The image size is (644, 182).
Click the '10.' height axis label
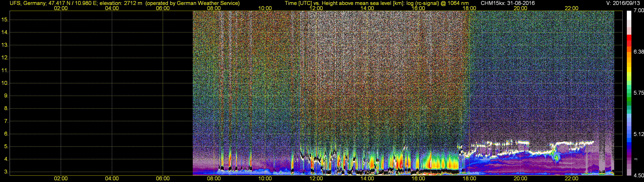5,83
